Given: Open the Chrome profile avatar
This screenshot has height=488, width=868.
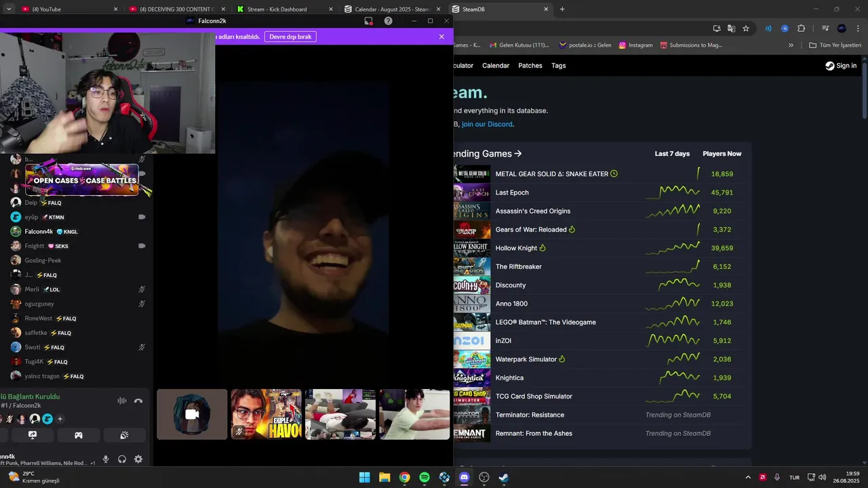Looking at the screenshot, I should point(842,28).
